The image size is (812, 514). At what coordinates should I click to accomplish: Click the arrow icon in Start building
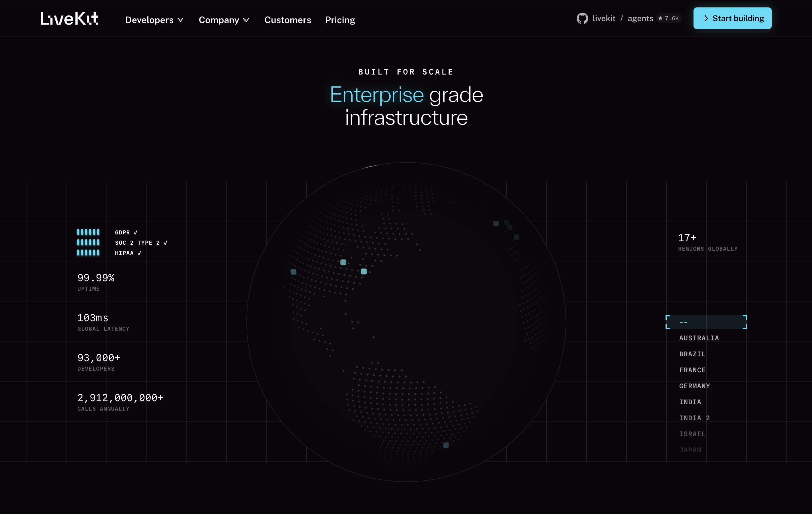click(706, 19)
